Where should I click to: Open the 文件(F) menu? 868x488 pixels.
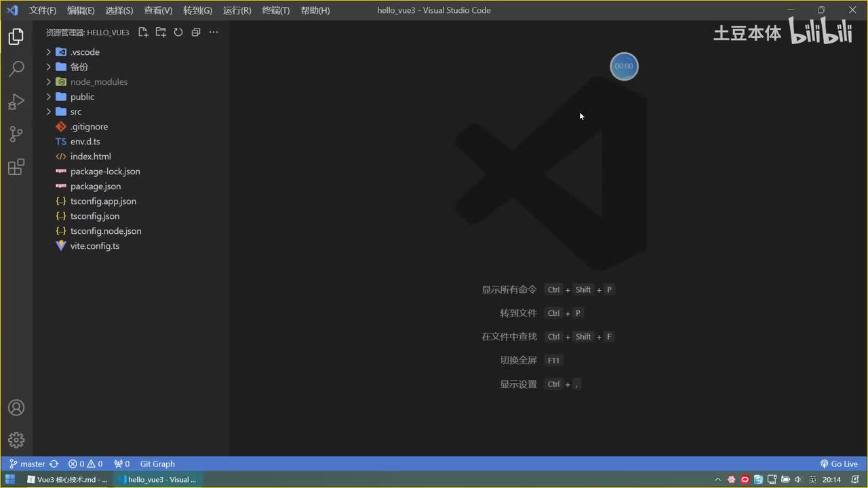[x=43, y=10]
